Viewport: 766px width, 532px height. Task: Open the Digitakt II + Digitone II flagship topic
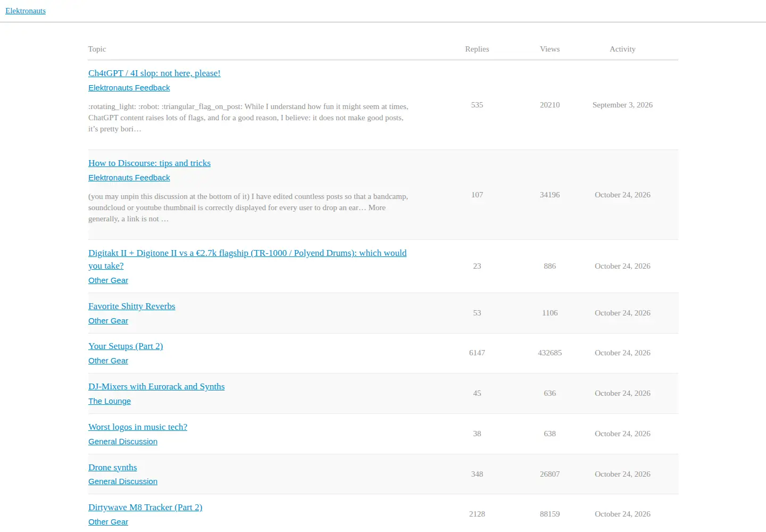247,259
